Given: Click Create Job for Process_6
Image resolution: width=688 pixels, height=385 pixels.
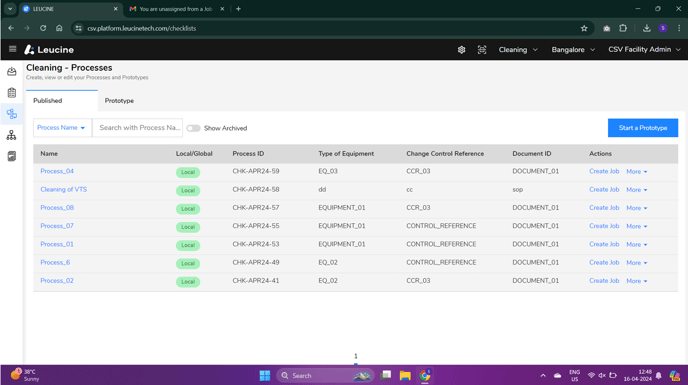Looking at the screenshot, I should (x=604, y=263).
